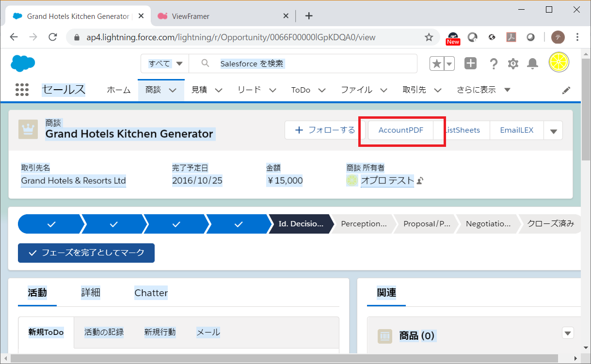The image size is (591, 364).
Task: Expand the 商品 related list menu
Action: point(568,333)
